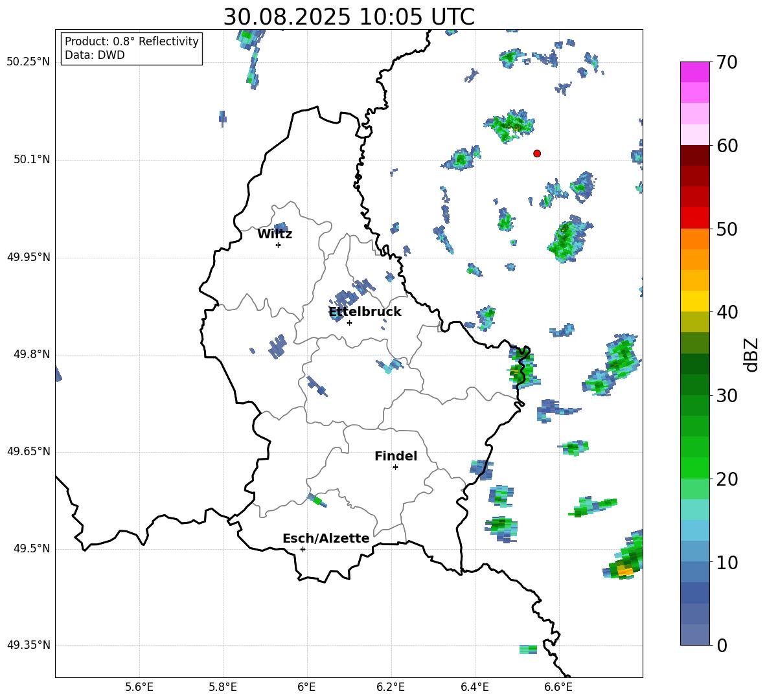Click the 49.35°N latitude label
767x700 pixels.
pos(29,645)
